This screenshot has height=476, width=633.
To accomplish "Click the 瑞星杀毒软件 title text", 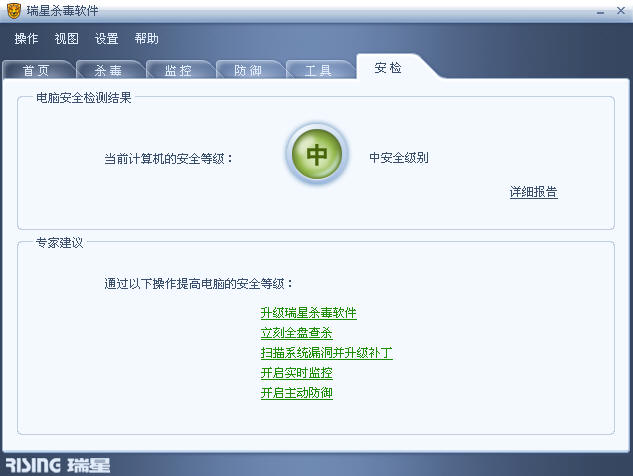I will pos(63,11).
